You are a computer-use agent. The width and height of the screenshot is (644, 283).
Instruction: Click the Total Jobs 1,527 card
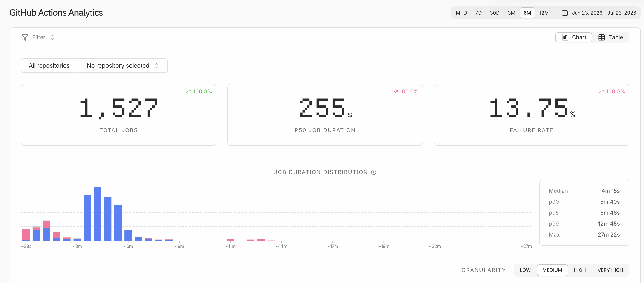pyautogui.click(x=119, y=115)
